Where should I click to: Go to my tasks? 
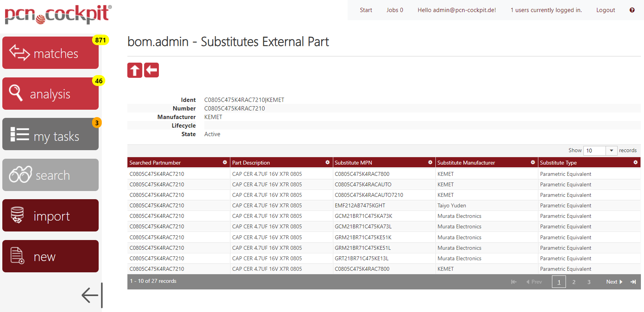pyautogui.click(x=50, y=135)
